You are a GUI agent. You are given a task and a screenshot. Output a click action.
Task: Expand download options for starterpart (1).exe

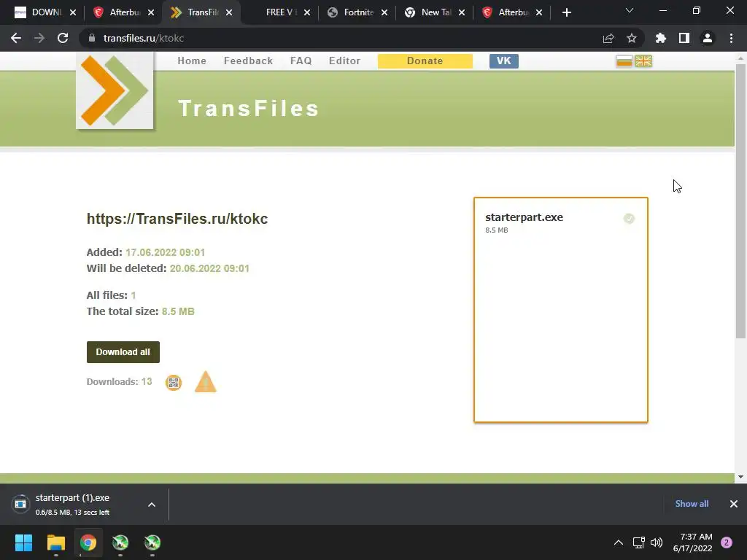coord(152,505)
